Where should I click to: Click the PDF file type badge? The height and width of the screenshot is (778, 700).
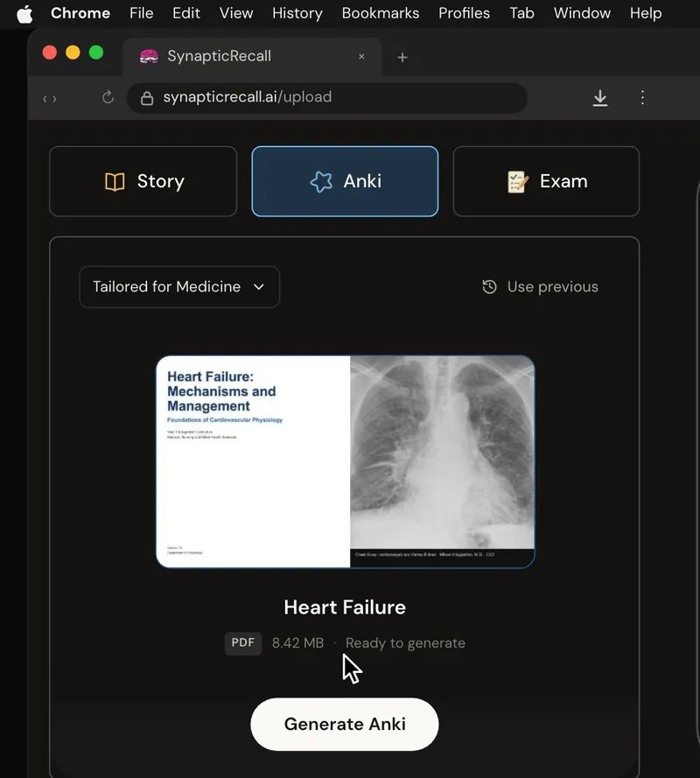click(243, 643)
